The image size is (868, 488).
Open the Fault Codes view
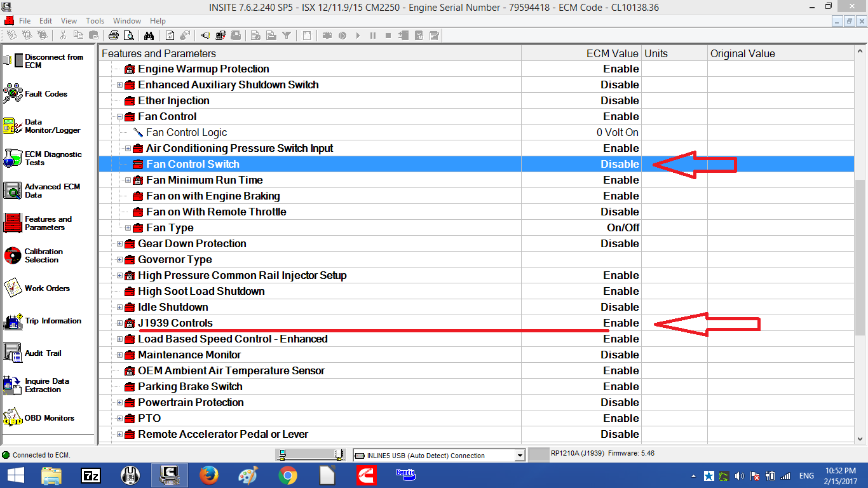click(35, 94)
